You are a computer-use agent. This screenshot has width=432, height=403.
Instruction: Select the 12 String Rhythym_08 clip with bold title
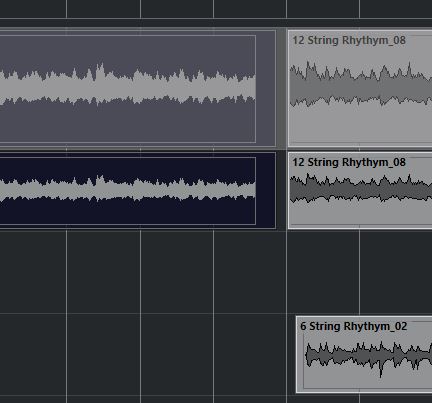coord(360,191)
